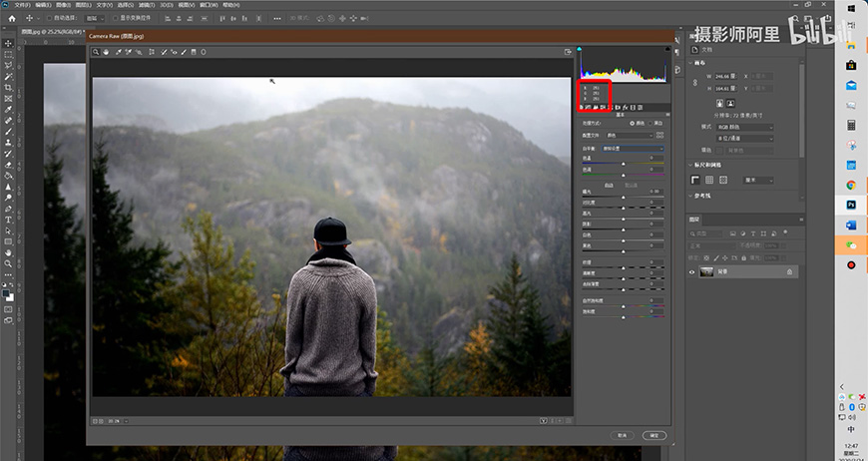This screenshot has height=461, width=868.
Task: Select the Red Eye Removal tool
Action: (x=174, y=52)
